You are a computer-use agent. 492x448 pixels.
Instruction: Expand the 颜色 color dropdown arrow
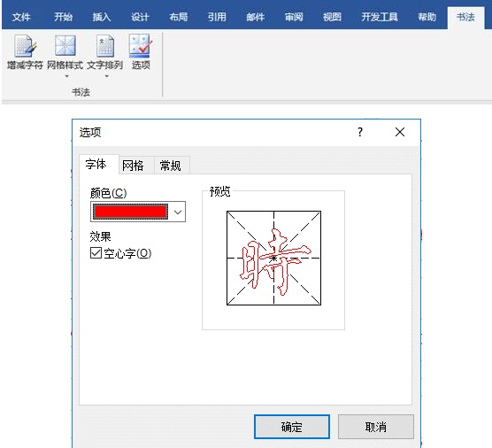[x=178, y=212]
